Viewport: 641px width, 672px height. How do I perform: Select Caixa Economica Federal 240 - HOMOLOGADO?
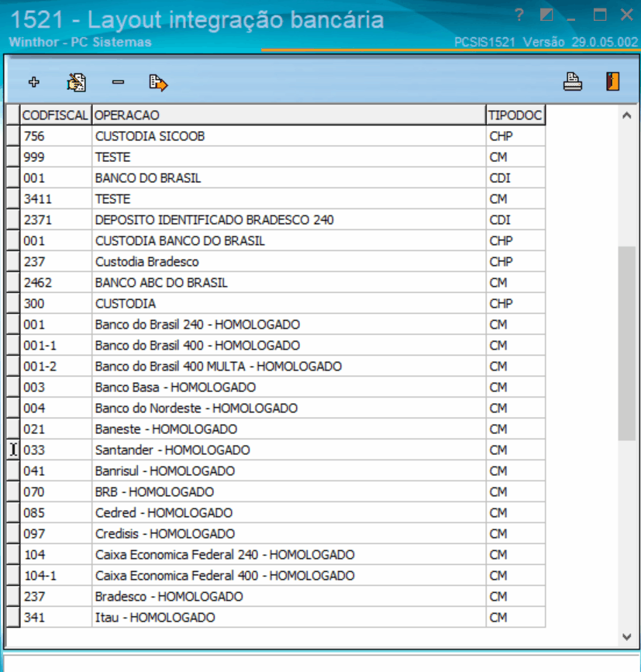point(289,554)
